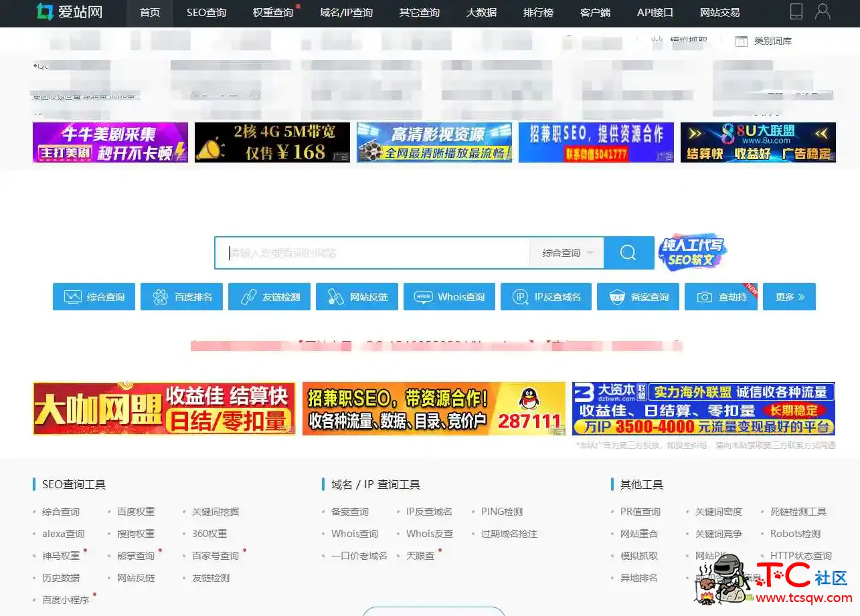Click the 纯人工代写 SEO软文 badge

tap(691, 253)
